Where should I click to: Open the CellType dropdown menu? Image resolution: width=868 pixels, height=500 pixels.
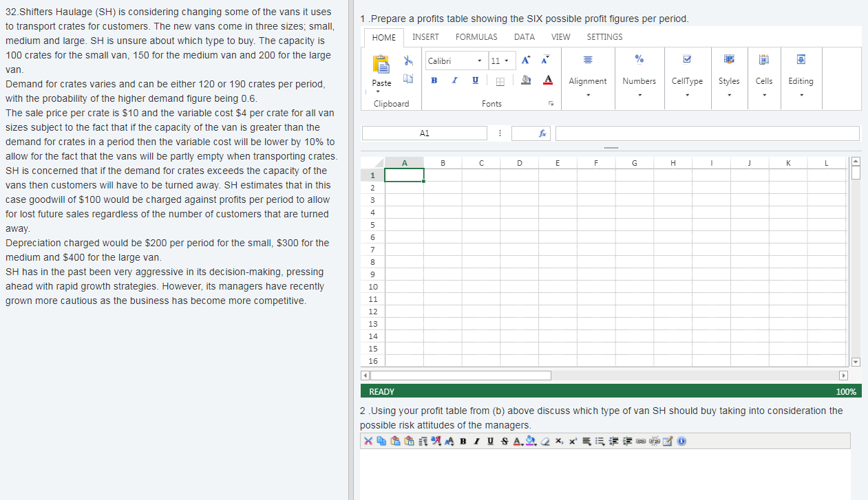click(686, 96)
